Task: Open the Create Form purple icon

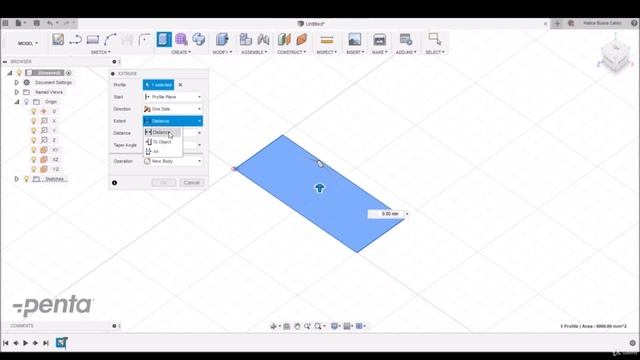Action: point(181,40)
